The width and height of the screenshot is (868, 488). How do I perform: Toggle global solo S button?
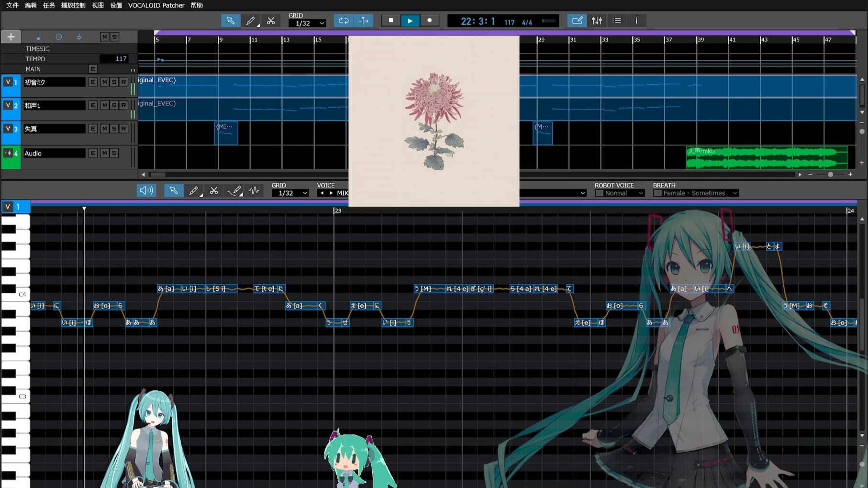tap(114, 37)
